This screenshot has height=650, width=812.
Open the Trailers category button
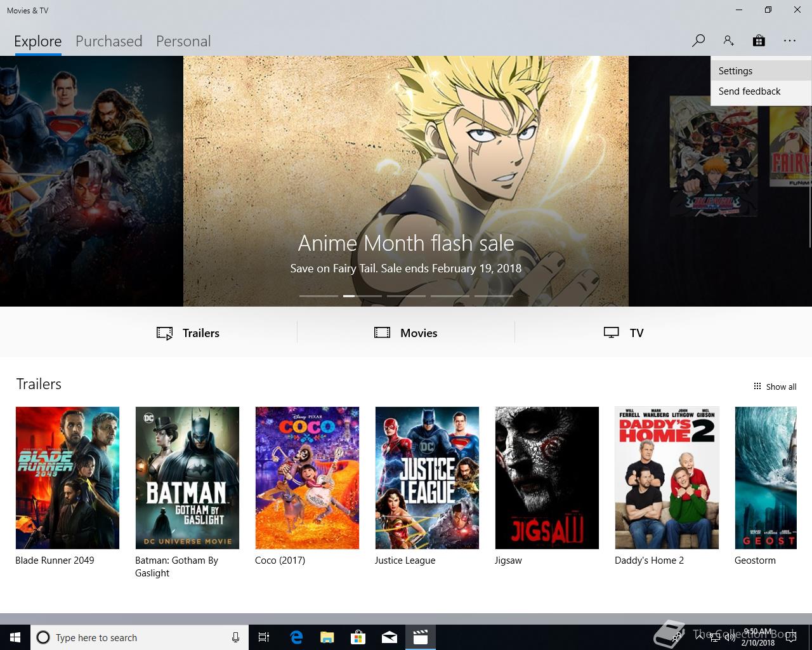pyautogui.click(x=188, y=333)
